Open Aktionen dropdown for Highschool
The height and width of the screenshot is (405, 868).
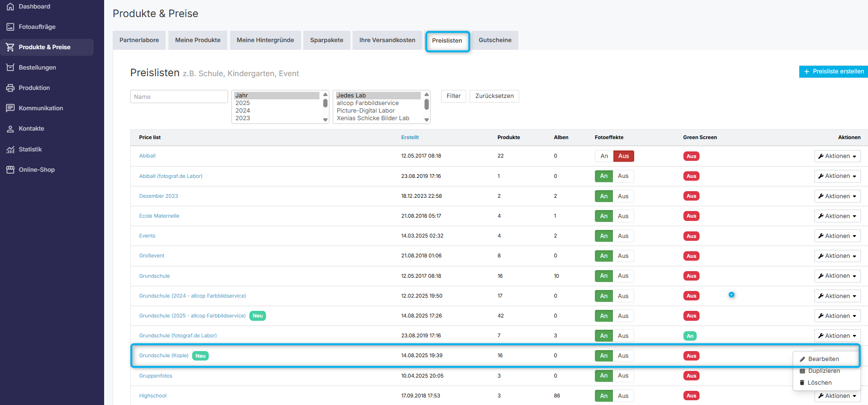[x=837, y=396]
